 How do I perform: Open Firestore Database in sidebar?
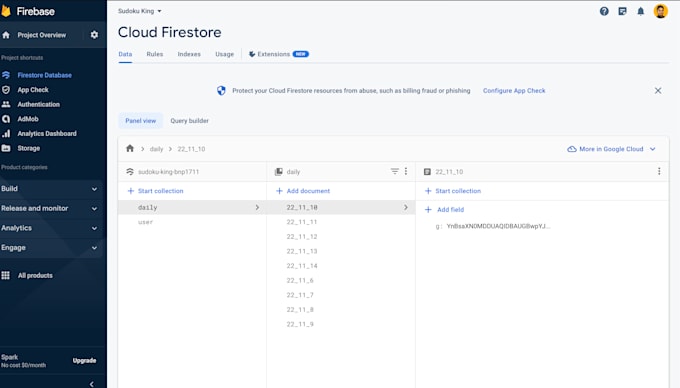pyautogui.click(x=45, y=75)
